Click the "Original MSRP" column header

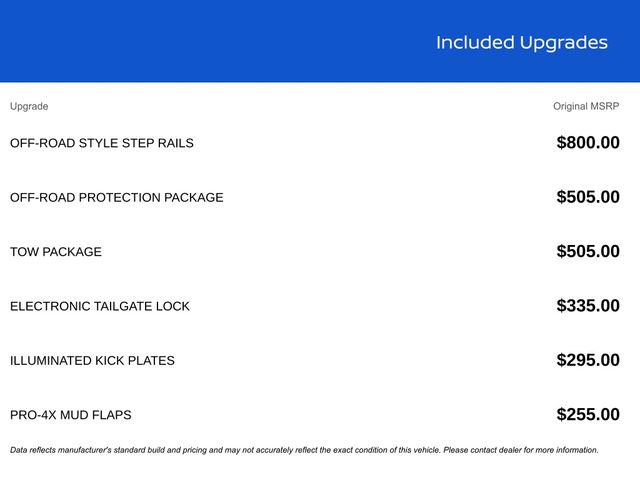(x=586, y=106)
